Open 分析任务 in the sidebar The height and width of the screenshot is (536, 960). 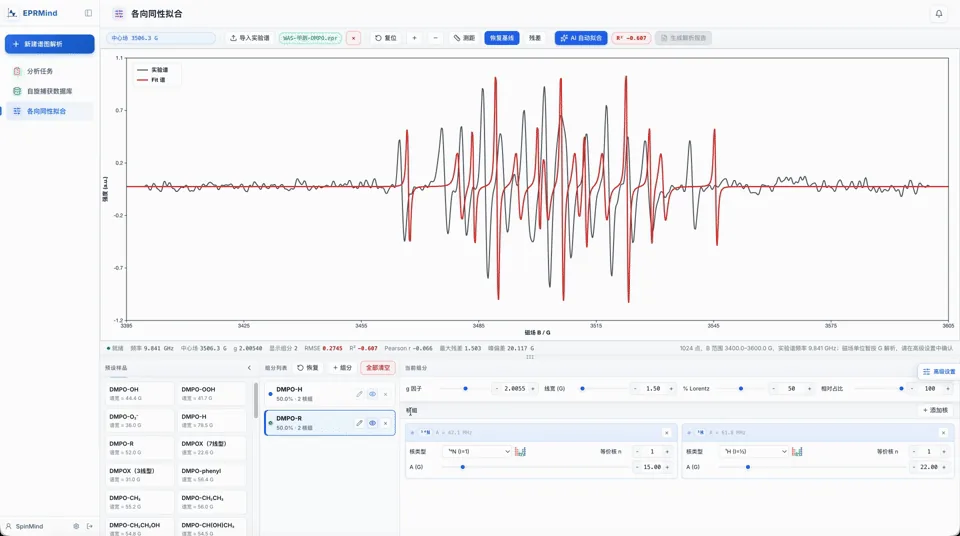[50, 71]
